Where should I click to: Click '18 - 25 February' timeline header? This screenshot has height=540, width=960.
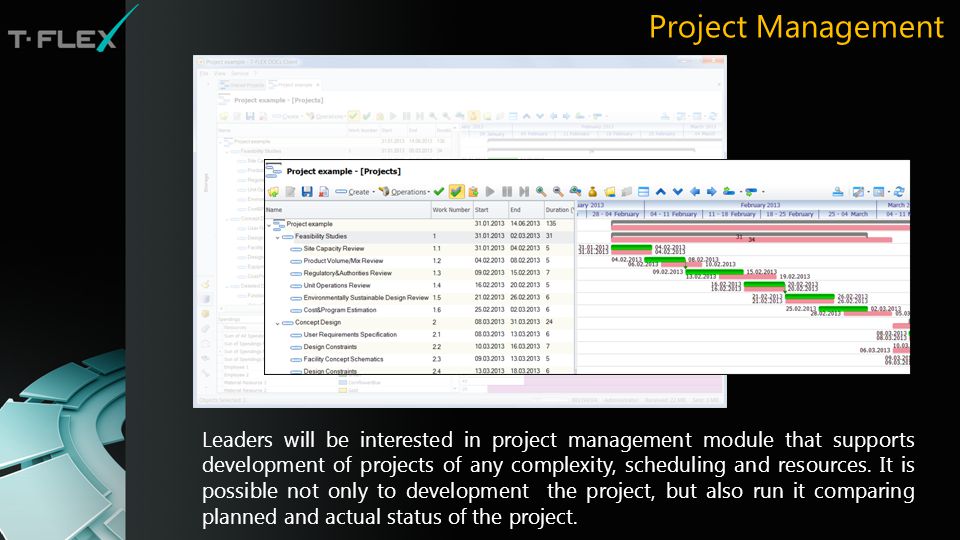[x=790, y=214]
